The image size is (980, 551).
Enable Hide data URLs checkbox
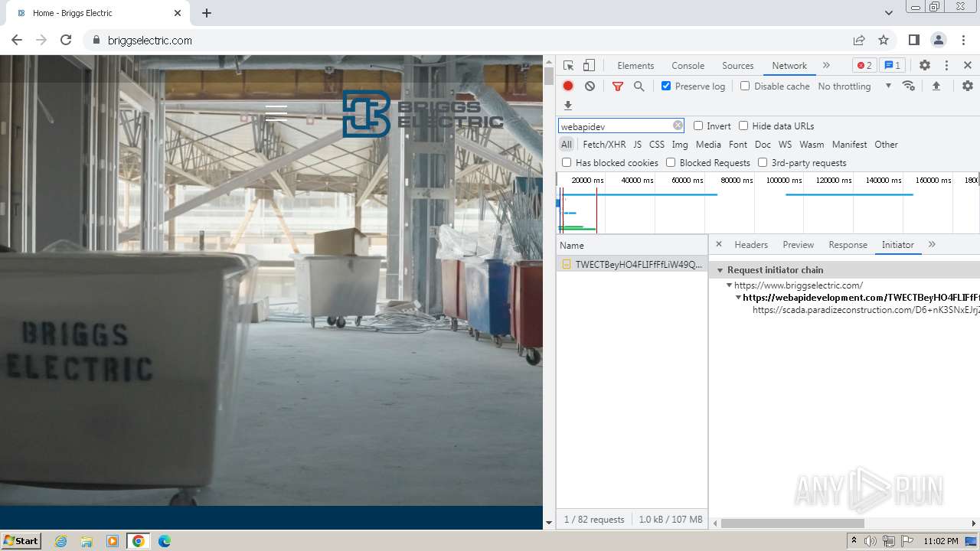pos(743,126)
